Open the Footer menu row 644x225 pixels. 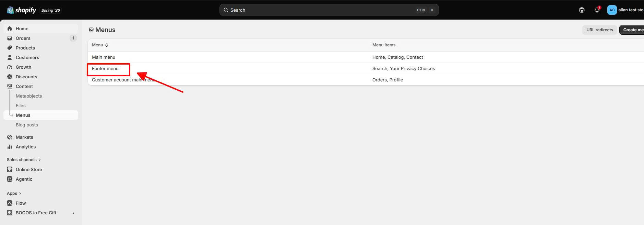(x=366, y=68)
